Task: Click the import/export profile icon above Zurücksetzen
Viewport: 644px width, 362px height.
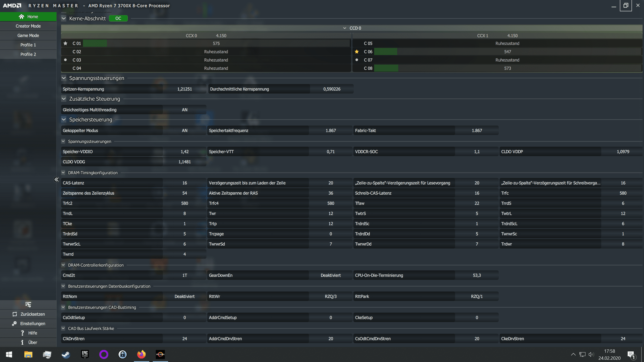Action: (28, 305)
